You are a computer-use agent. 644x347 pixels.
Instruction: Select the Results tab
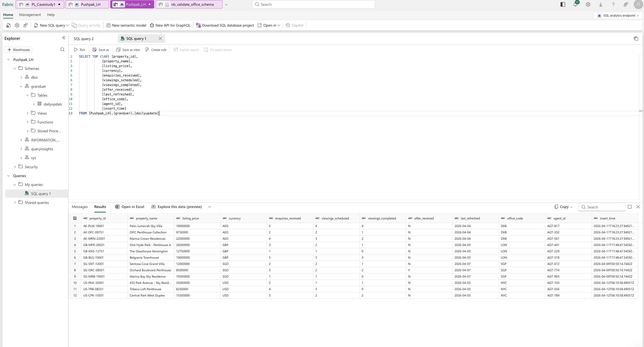click(x=100, y=207)
